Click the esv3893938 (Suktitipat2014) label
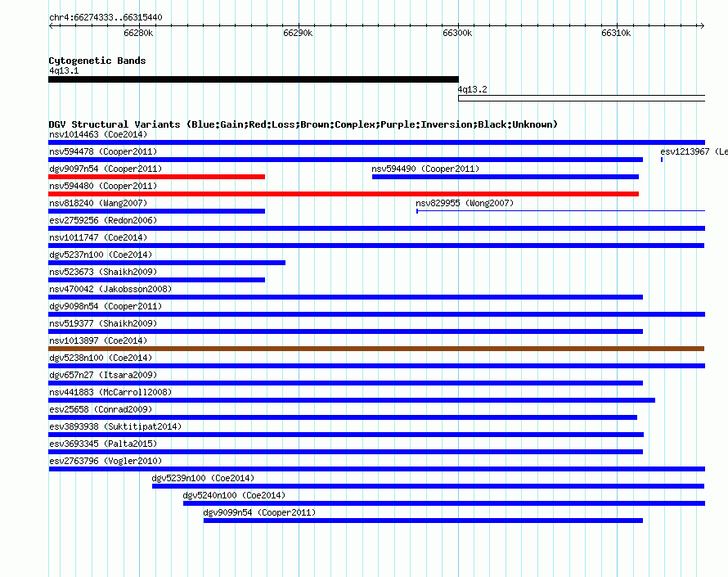The width and height of the screenshot is (728, 577). coord(115,427)
